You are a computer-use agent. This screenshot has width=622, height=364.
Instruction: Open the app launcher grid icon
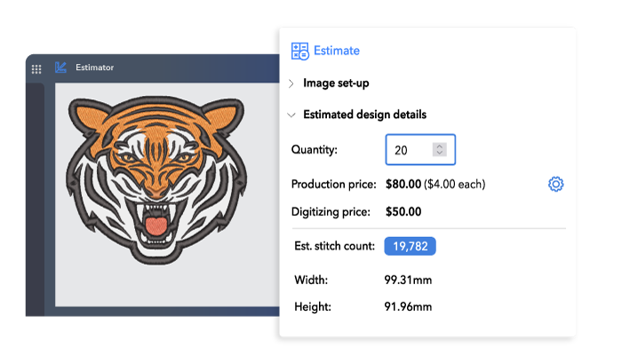(x=36, y=67)
